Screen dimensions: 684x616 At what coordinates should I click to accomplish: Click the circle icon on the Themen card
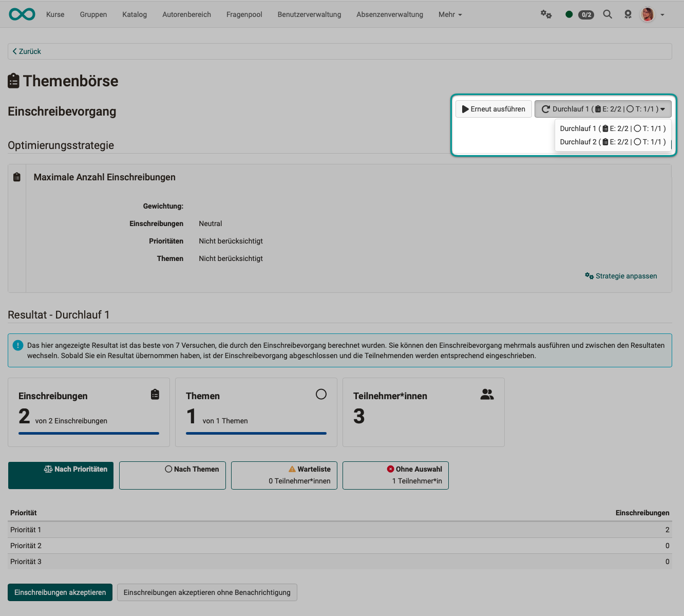[321, 394]
